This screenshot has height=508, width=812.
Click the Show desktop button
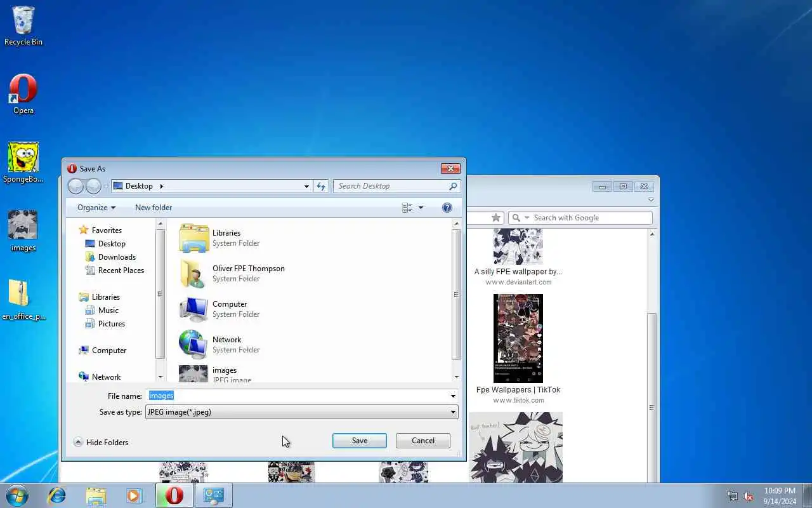pos(807,495)
